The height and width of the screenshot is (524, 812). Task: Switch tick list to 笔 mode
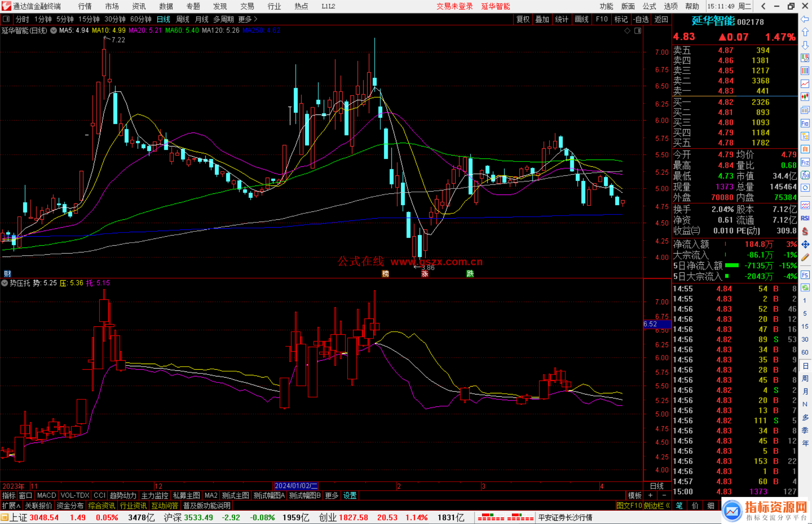pyautogui.click(x=679, y=506)
